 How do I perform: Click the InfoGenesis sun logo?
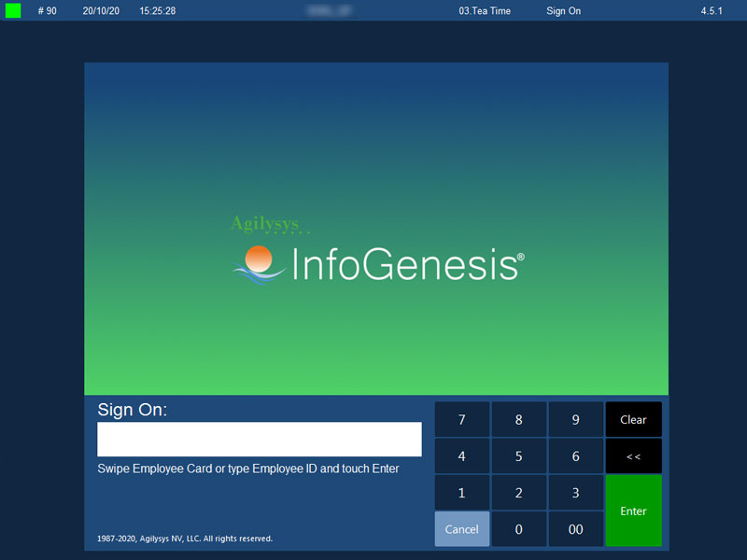(x=259, y=260)
